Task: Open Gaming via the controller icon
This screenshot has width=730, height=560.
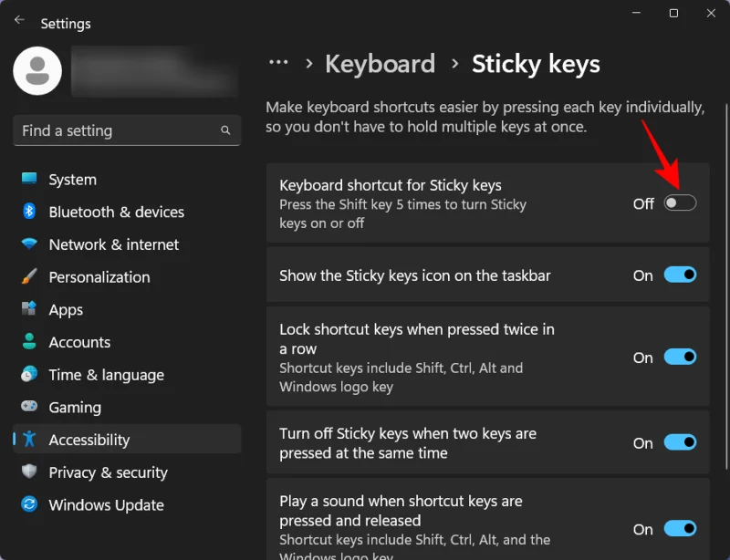Action: [x=31, y=407]
